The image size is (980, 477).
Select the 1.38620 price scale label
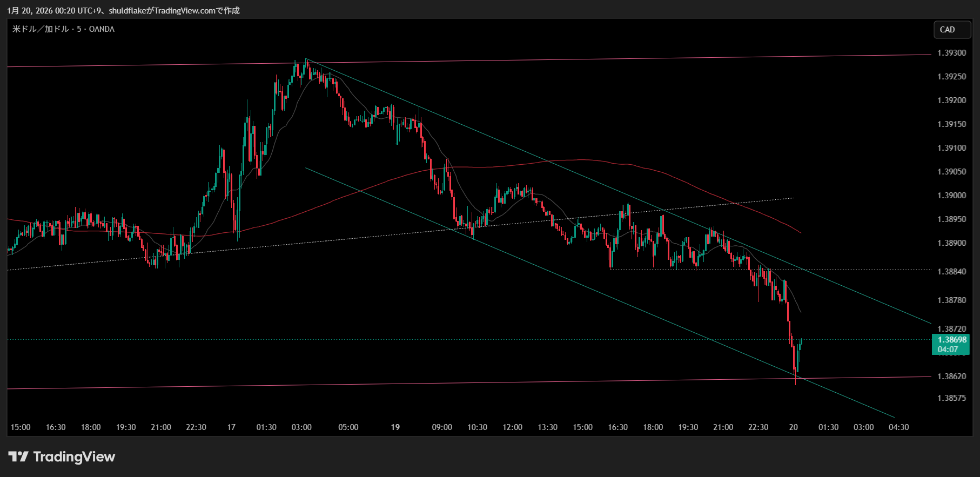(x=951, y=377)
